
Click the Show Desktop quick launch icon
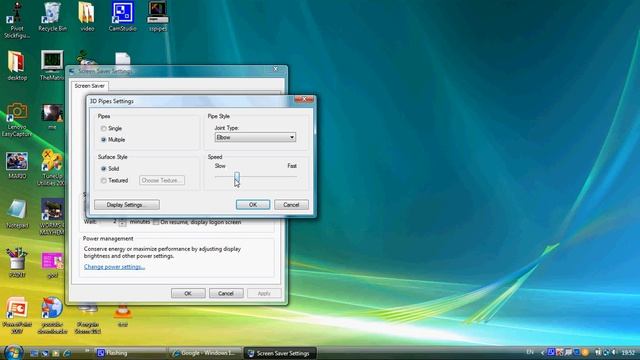tap(34, 353)
